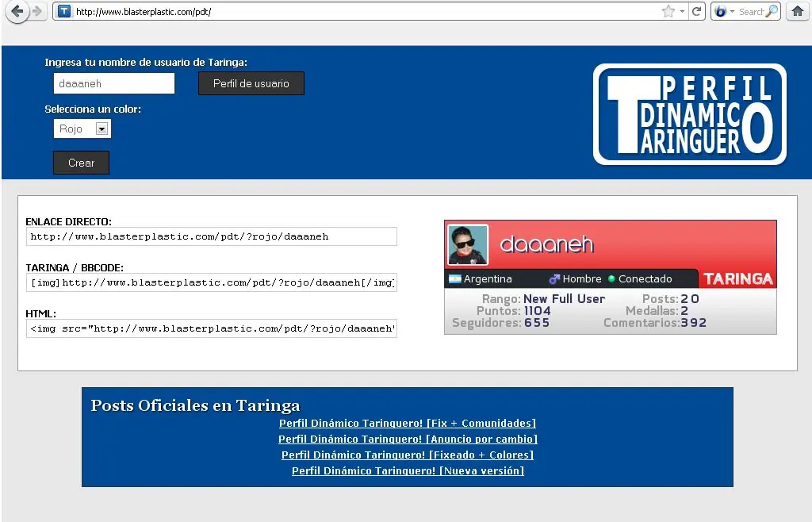The image size is (812, 522).
Task: Go forward with the browser forward arrow
Action: pyautogui.click(x=37, y=11)
